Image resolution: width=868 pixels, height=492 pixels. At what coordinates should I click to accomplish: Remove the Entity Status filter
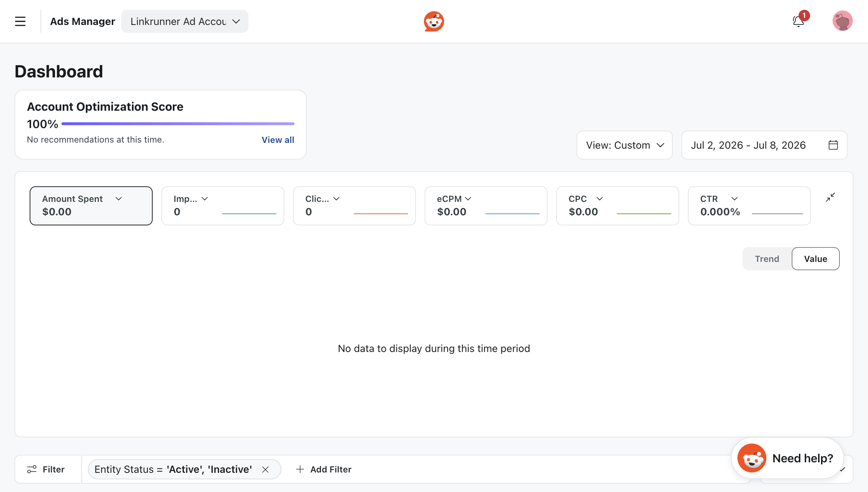point(265,469)
